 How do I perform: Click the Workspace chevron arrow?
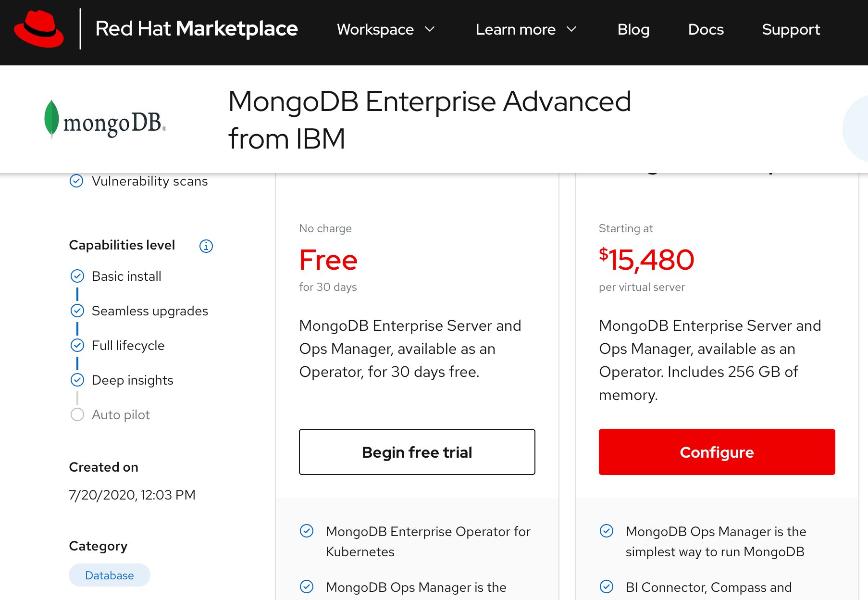point(430,29)
